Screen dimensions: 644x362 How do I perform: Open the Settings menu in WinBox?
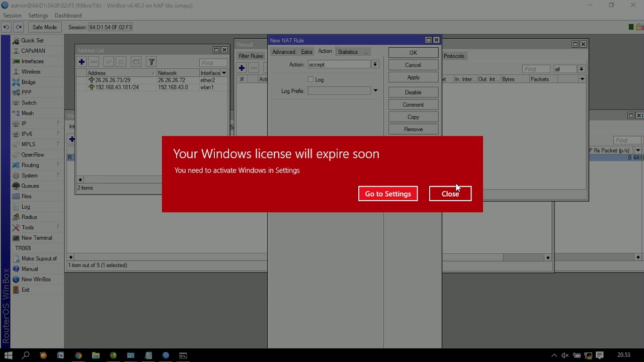tap(38, 16)
